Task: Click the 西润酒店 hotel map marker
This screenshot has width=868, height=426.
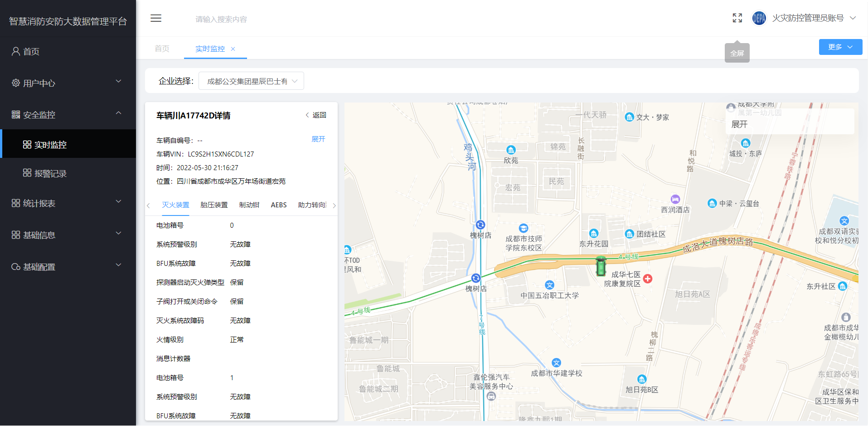Action: point(675,199)
